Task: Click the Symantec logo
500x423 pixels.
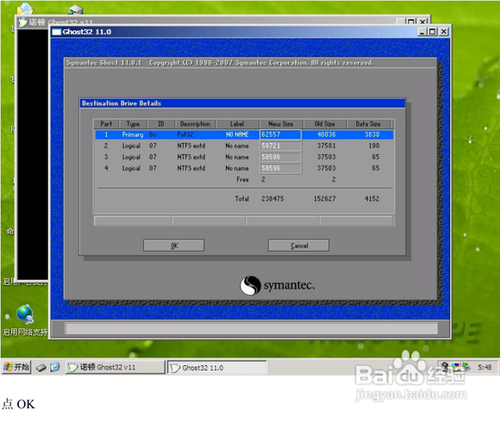Action: tap(277, 285)
